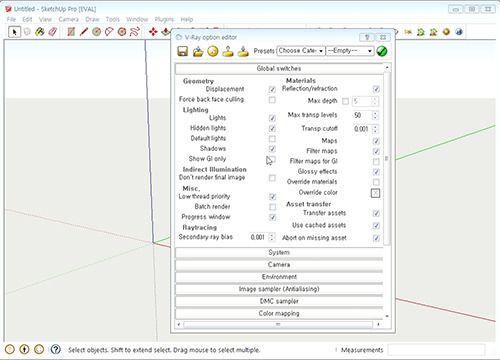This screenshot has width=500, height=360.
Task: Open the yellow Extension Warehouse style icon
Action: (x=446, y=32)
